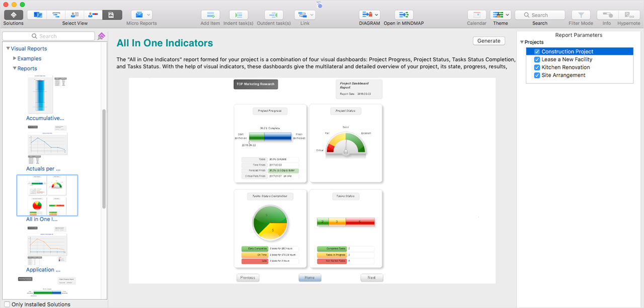This screenshot has width=644, height=308.
Task: Select the Actuals per report thumbnail
Action: pyautogui.click(x=47, y=145)
